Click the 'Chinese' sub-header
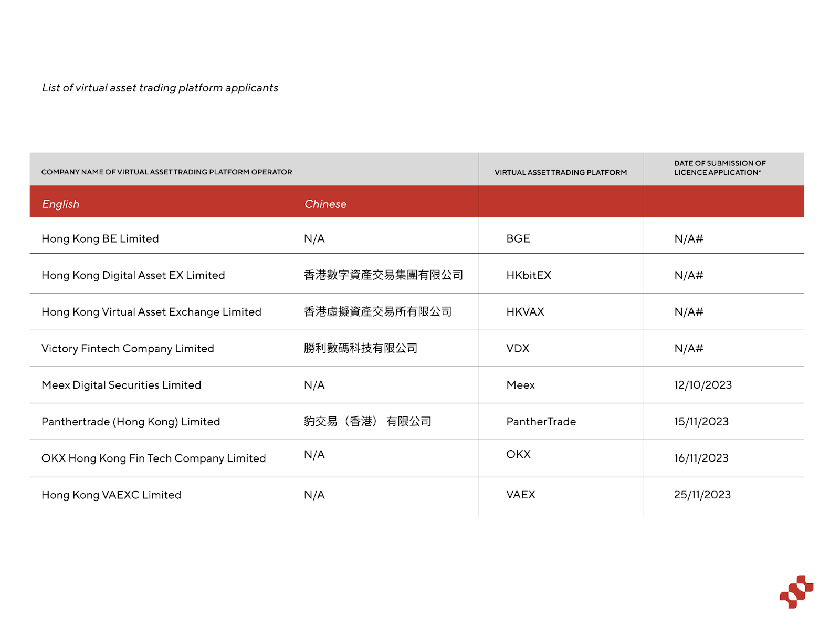The height and width of the screenshot is (636, 840). [x=325, y=204]
